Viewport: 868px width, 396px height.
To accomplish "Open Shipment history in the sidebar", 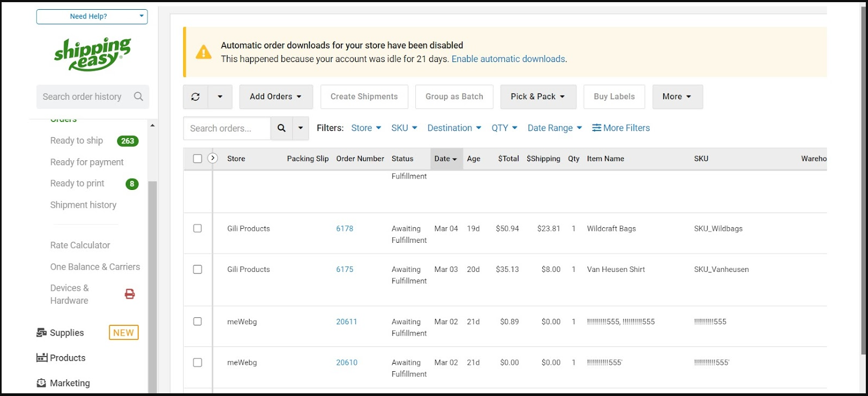I will (x=83, y=205).
